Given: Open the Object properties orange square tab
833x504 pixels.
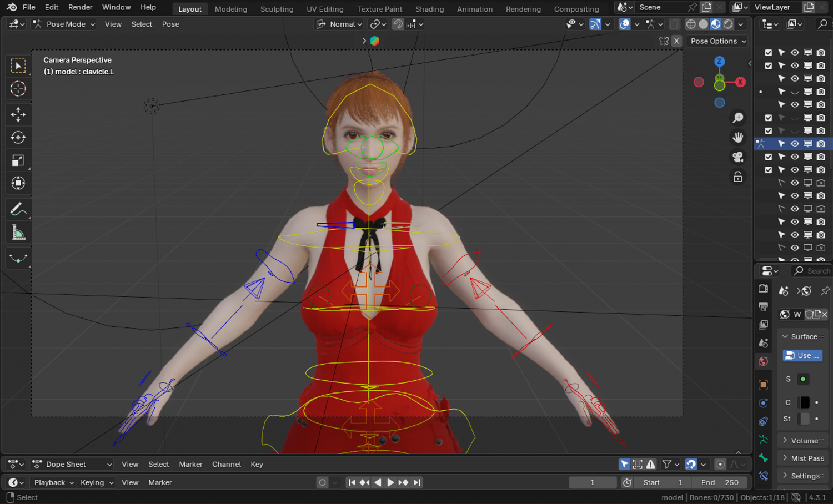Looking at the screenshot, I should tap(764, 385).
